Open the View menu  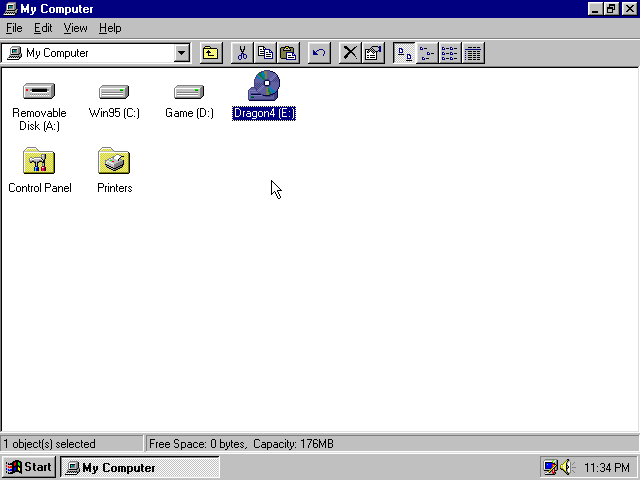[76, 28]
